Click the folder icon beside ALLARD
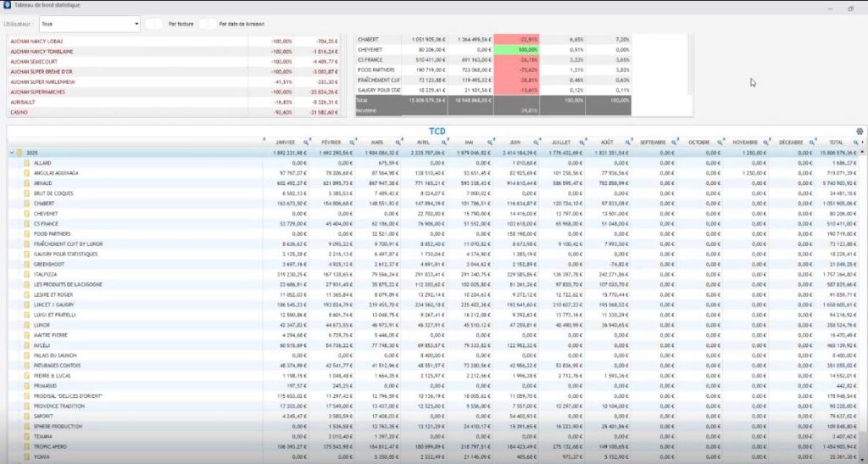868x464 pixels. 26,163
